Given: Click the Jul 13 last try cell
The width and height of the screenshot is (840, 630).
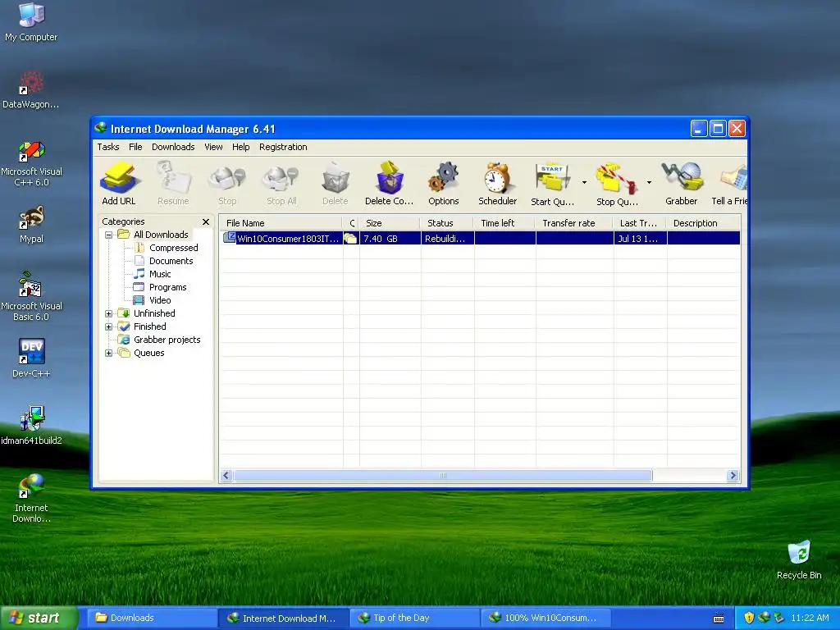Looking at the screenshot, I should click(640, 239).
